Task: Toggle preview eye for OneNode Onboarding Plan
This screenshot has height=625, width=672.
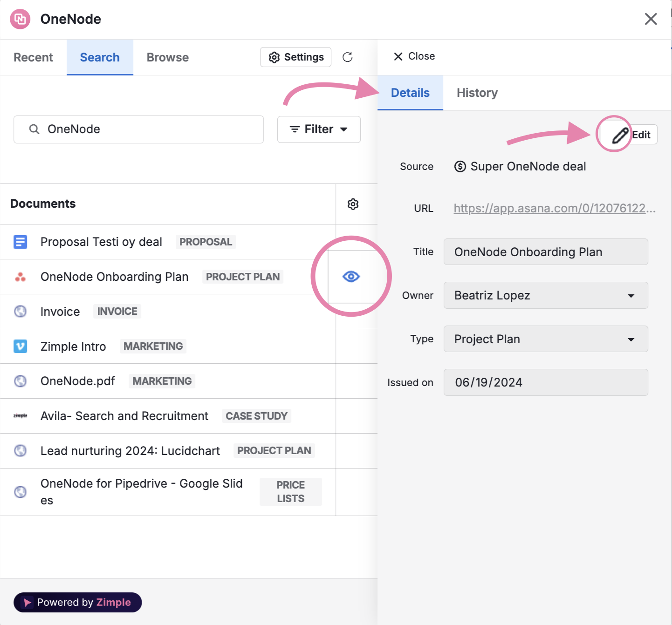Action: (351, 277)
